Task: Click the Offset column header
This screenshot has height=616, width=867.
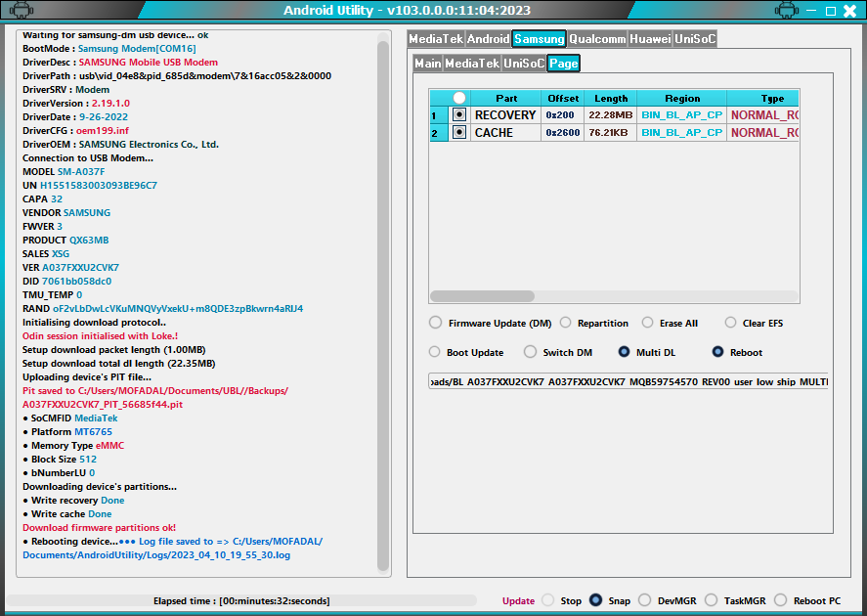Action: 563,99
